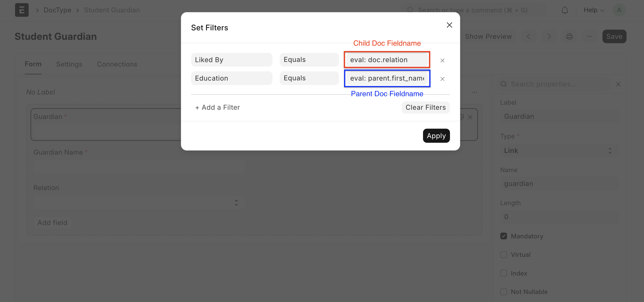
Task: Go to previous document arrow
Action: [x=528, y=36]
